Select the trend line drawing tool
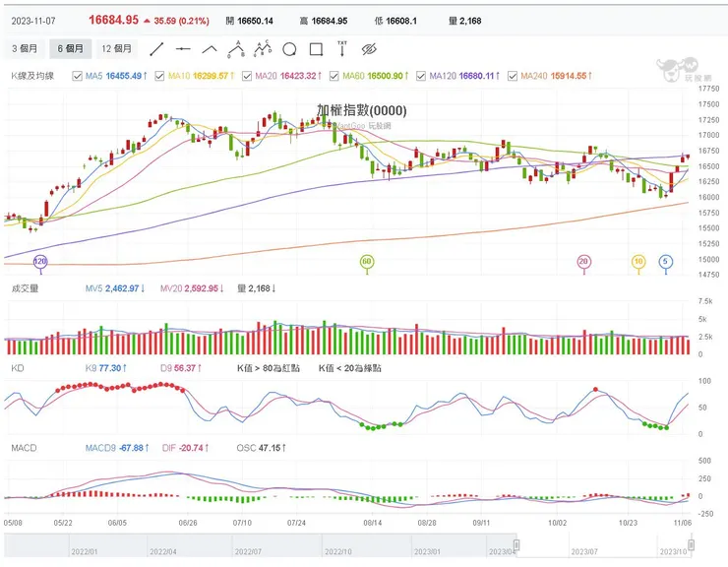Screen dimensions: 728x567 [155, 48]
